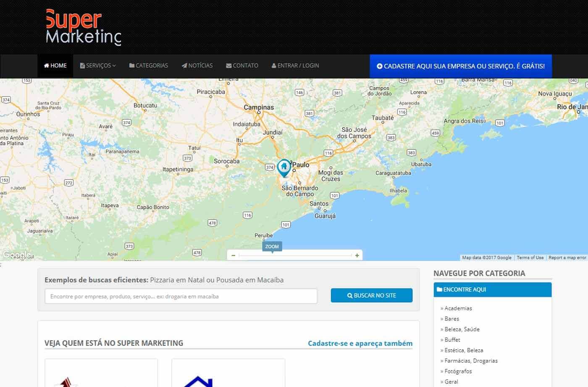Open the CATEGORIAS menu item
This screenshot has width=588, height=387.
tap(149, 65)
